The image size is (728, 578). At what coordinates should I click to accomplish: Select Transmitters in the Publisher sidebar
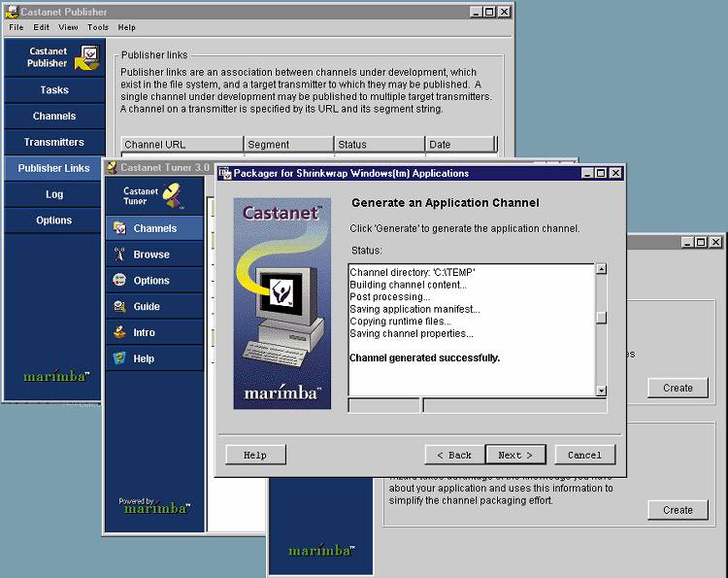pyautogui.click(x=54, y=142)
